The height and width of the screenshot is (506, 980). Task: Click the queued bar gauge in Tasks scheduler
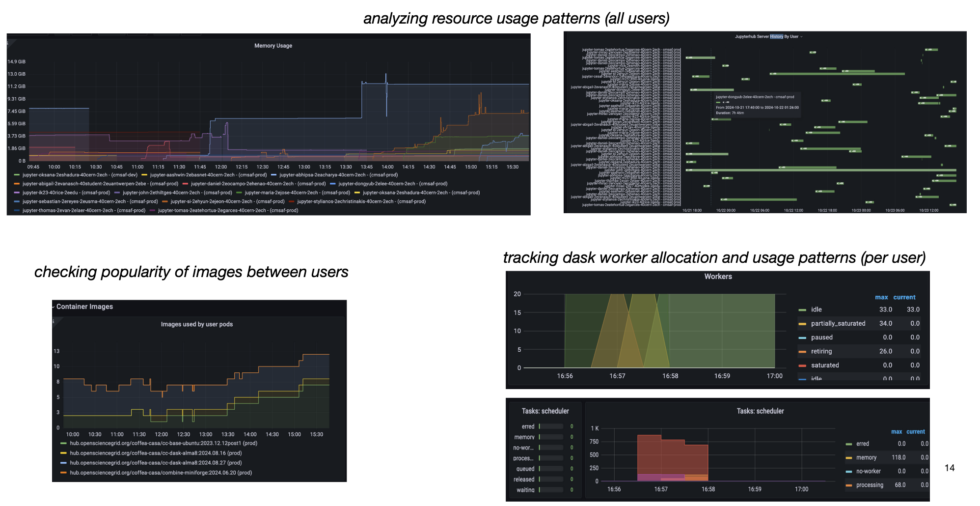click(550, 469)
